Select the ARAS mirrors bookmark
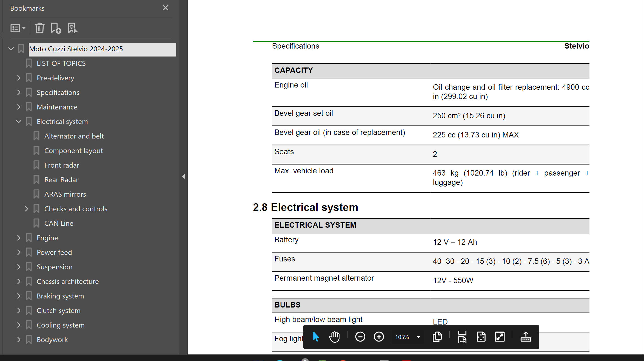The width and height of the screenshot is (644, 361). pyautogui.click(x=65, y=194)
